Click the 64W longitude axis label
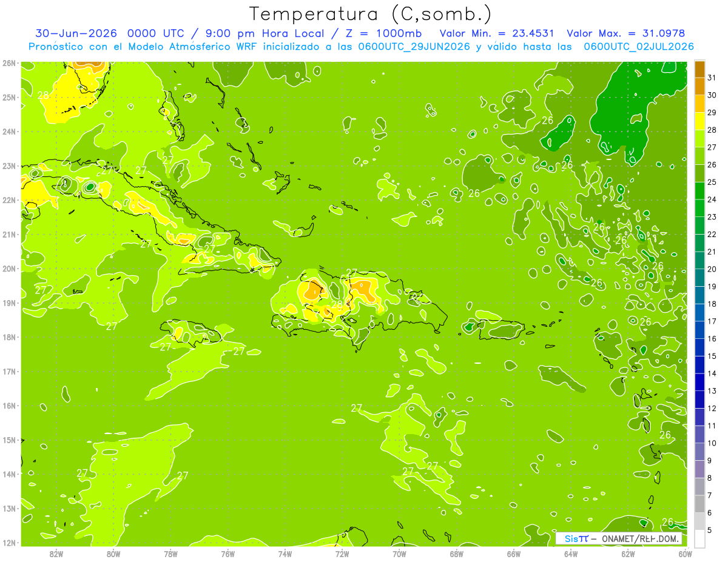 571,554
